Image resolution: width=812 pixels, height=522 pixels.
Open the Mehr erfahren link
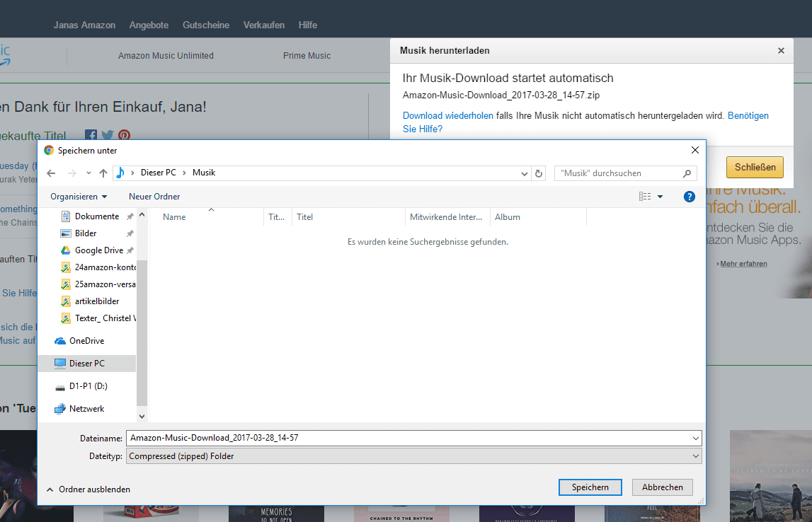click(743, 264)
